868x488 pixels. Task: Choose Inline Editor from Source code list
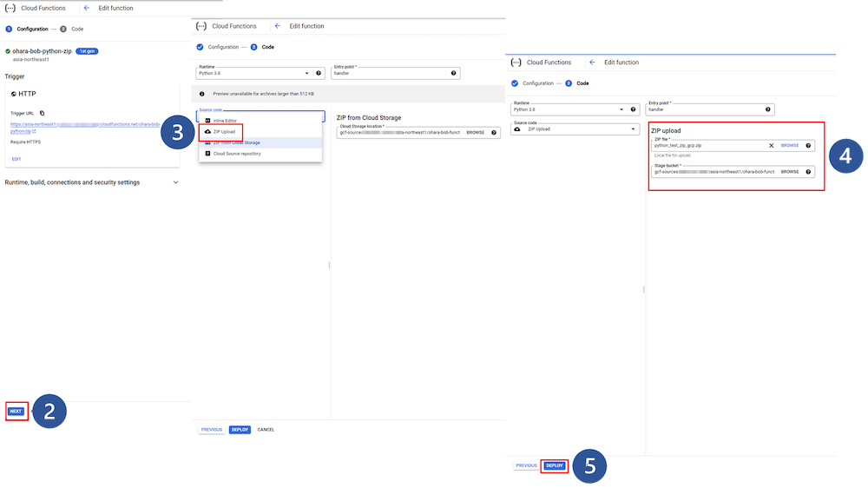(x=260, y=121)
